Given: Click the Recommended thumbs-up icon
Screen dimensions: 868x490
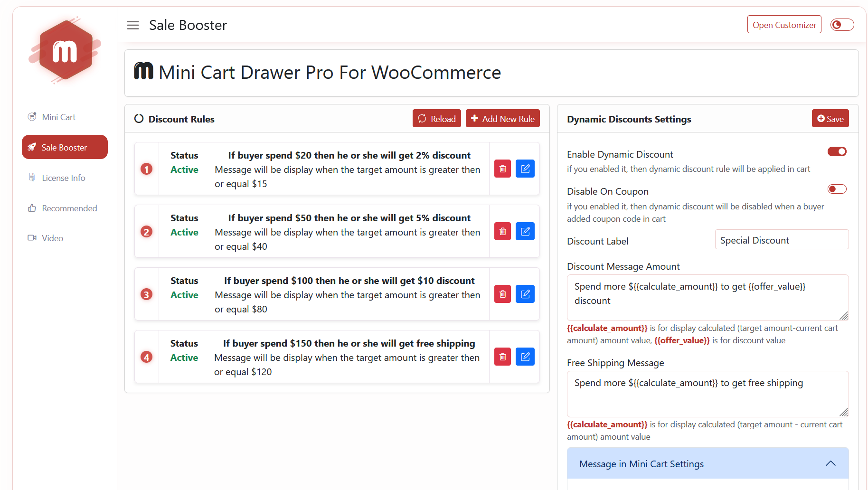Looking at the screenshot, I should click(32, 208).
